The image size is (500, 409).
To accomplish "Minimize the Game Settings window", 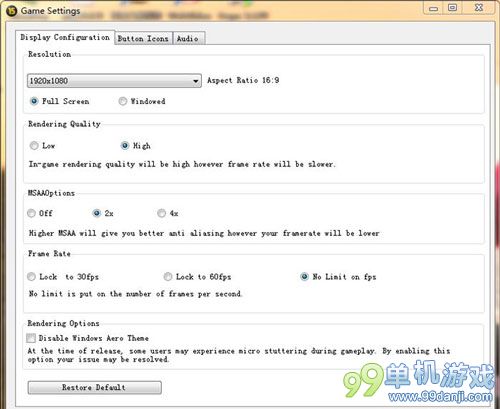I will tap(433, 8).
